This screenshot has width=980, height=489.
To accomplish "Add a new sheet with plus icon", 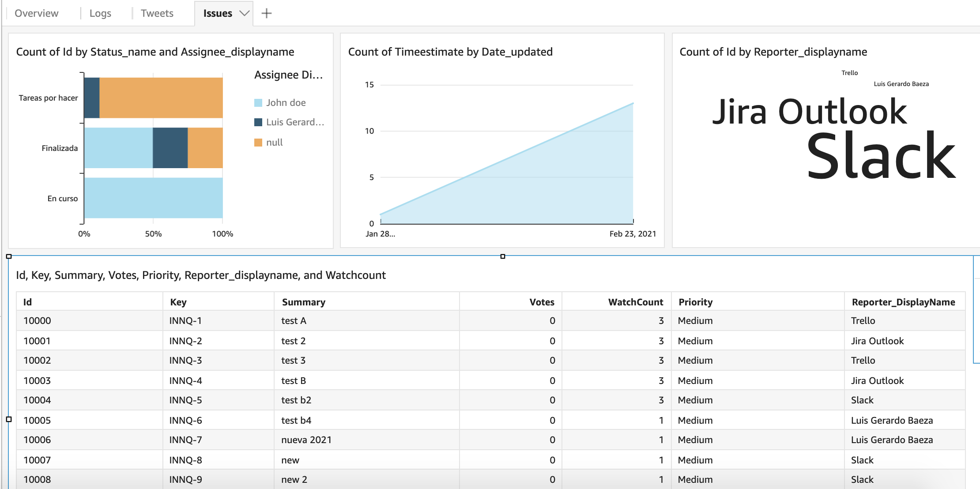I will pyautogui.click(x=266, y=13).
